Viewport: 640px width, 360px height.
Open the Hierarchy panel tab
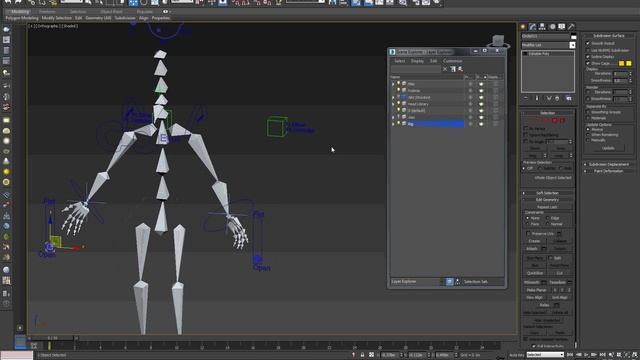[x=542, y=27]
